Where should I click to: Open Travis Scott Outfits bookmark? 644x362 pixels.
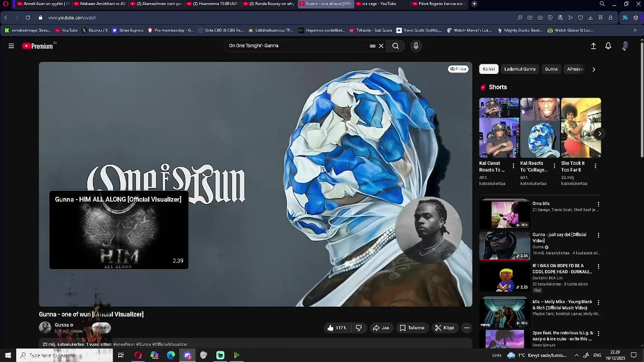pos(419,30)
